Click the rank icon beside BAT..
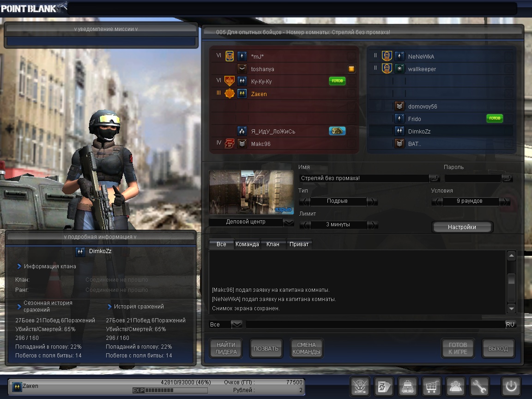The image size is (532, 399). [399, 144]
